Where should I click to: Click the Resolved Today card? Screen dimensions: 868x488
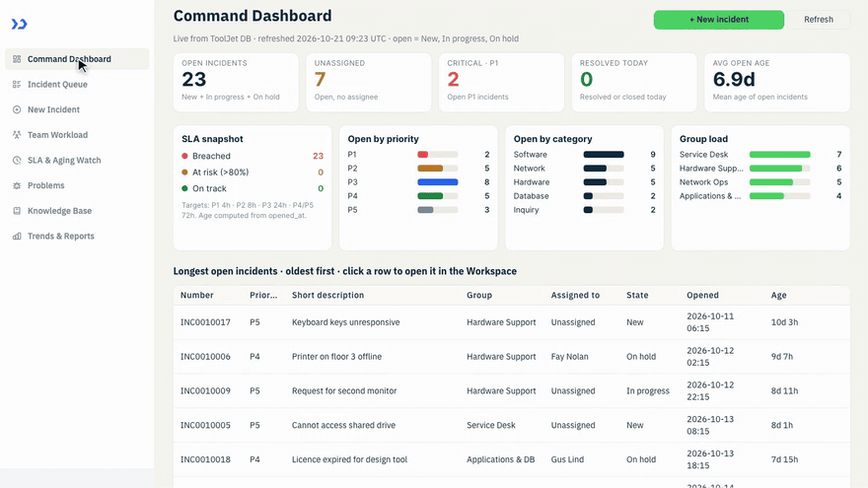[x=634, y=83]
